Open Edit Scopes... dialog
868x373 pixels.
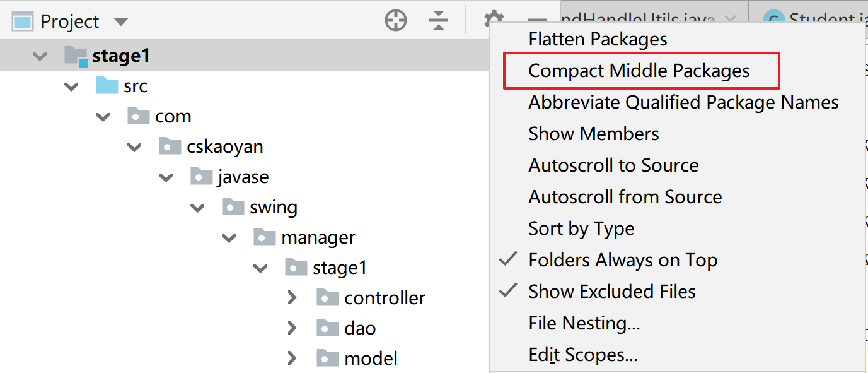click(582, 355)
